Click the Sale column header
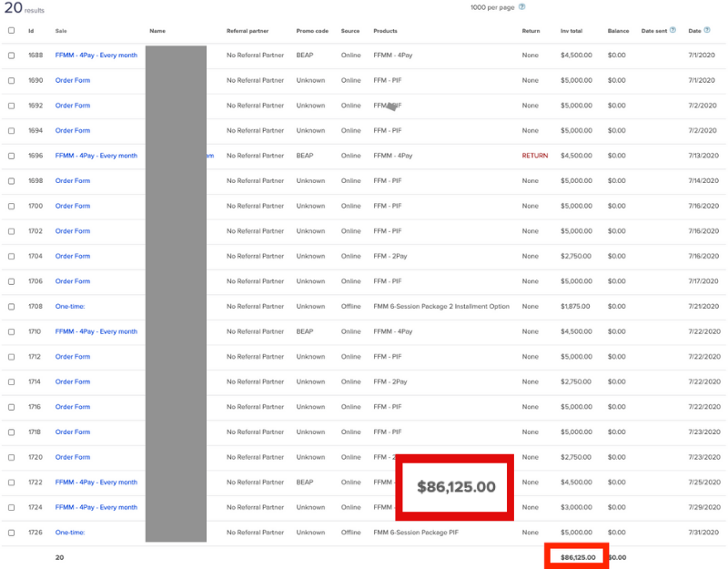Viewport: 728px width, 569px height. point(61,31)
